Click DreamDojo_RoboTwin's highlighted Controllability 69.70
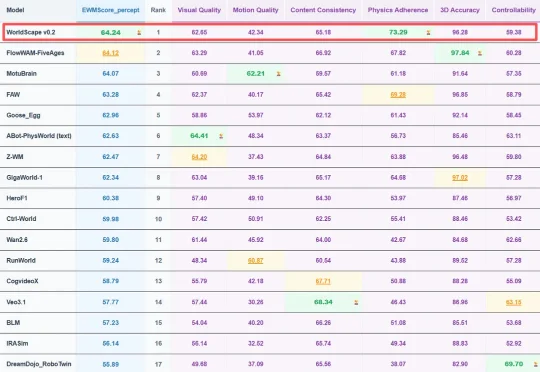Screen dimensions: 540x372 point(513,364)
